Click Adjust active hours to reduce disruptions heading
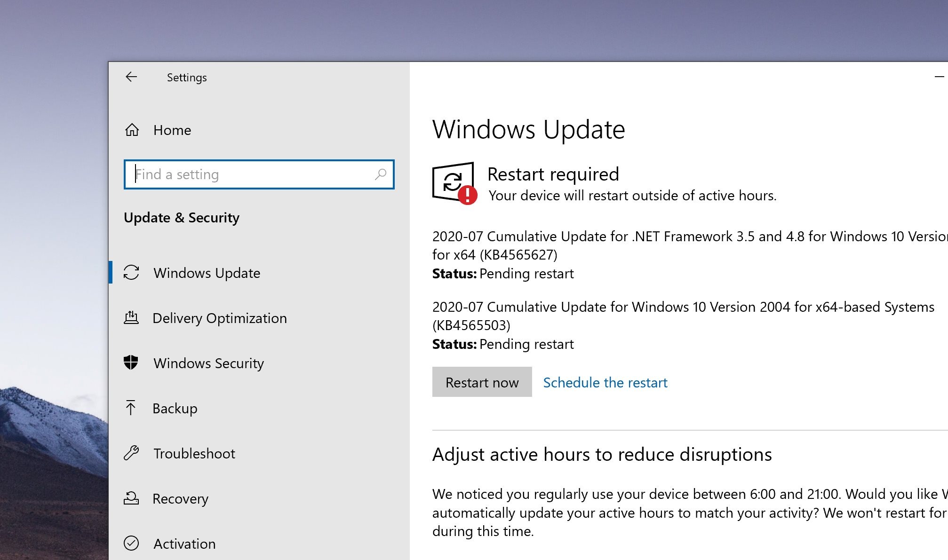This screenshot has height=560, width=948. coord(602,454)
